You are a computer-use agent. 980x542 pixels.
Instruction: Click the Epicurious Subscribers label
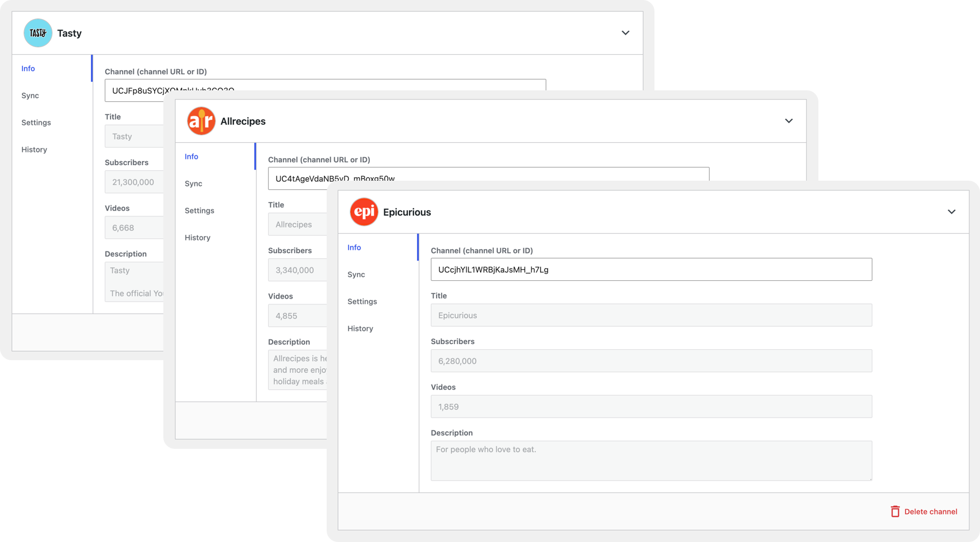click(453, 341)
